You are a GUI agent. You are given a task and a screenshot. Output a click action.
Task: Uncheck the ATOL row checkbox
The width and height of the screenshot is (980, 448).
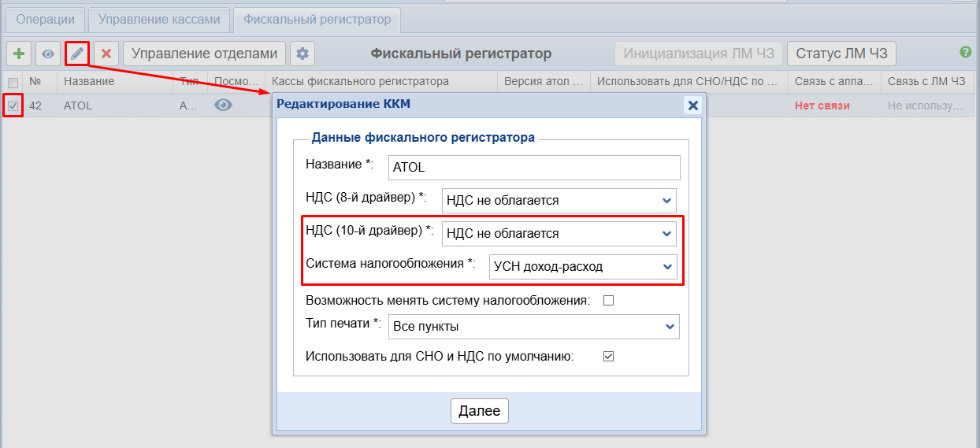pyautogui.click(x=13, y=106)
